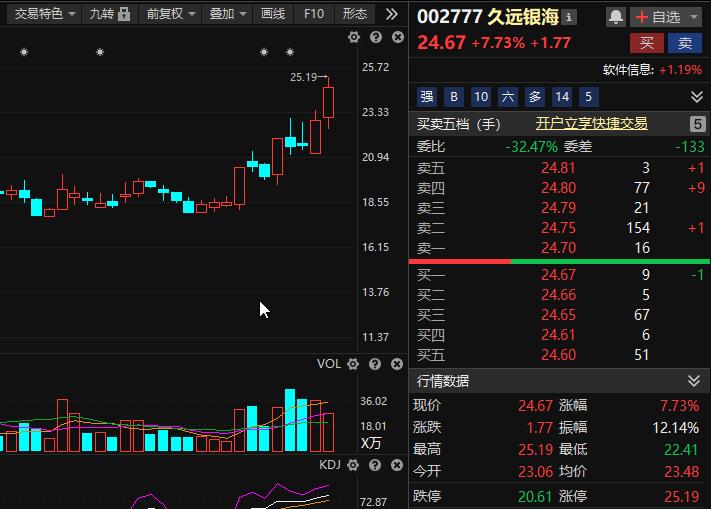Screen dimensions: 711x509
Task: Collapse the 行情数据 section
Action: coord(694,381)
